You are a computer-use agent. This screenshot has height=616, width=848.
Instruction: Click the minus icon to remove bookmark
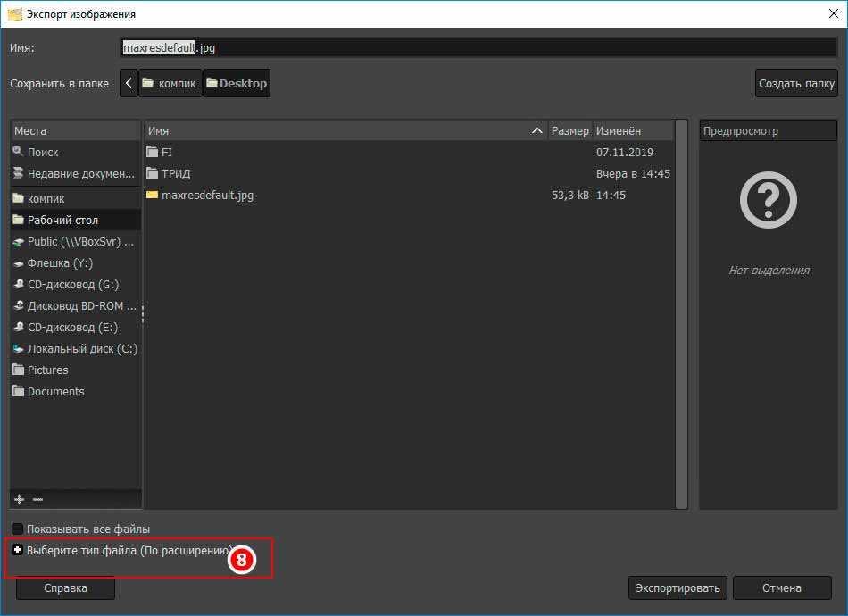[x=37, y=499]
